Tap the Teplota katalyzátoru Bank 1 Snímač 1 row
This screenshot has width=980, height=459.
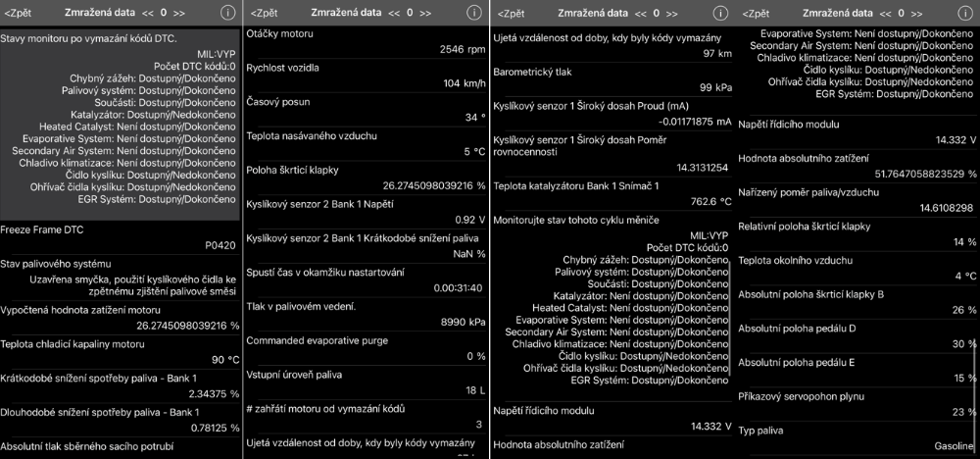coord(612,192)
